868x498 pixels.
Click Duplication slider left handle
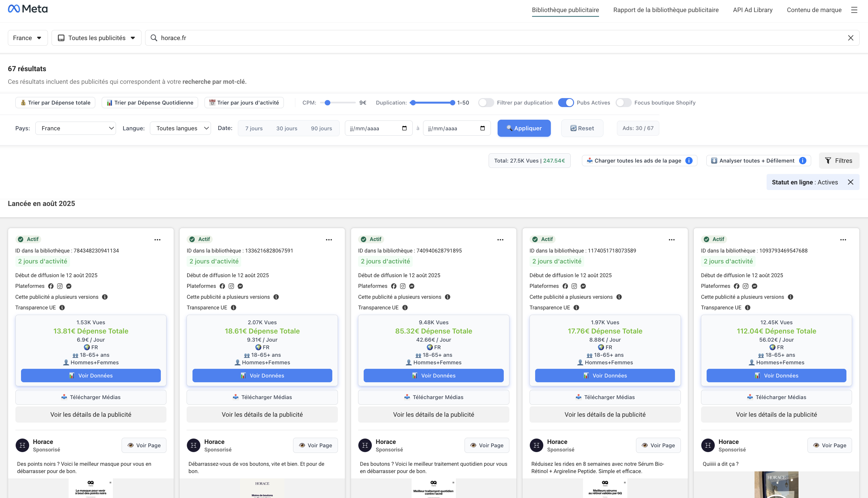click(413, 103)
